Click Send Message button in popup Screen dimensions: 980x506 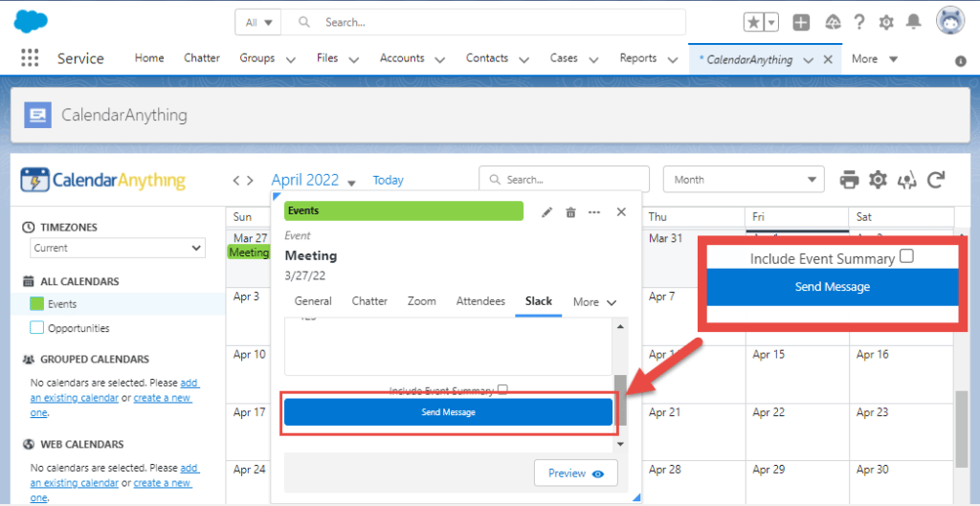tap(448, 412)
